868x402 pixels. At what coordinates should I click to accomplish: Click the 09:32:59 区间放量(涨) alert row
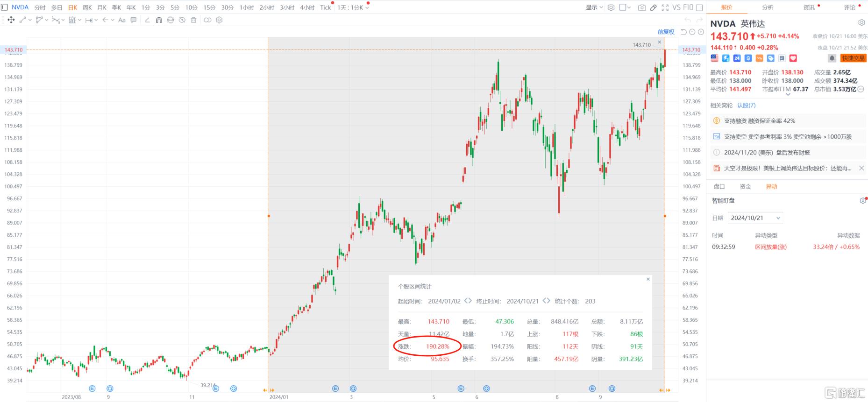tap(786, 247)
